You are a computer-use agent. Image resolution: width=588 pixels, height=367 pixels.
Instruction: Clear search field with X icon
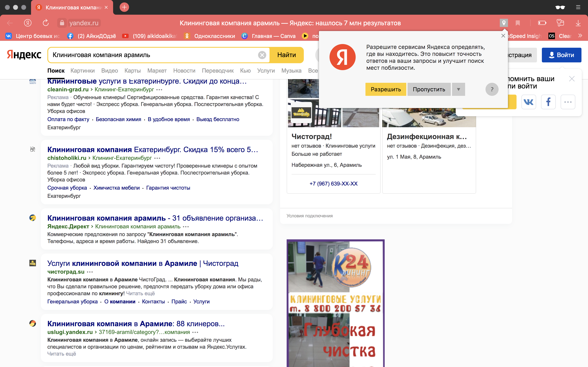pos(262,55)
